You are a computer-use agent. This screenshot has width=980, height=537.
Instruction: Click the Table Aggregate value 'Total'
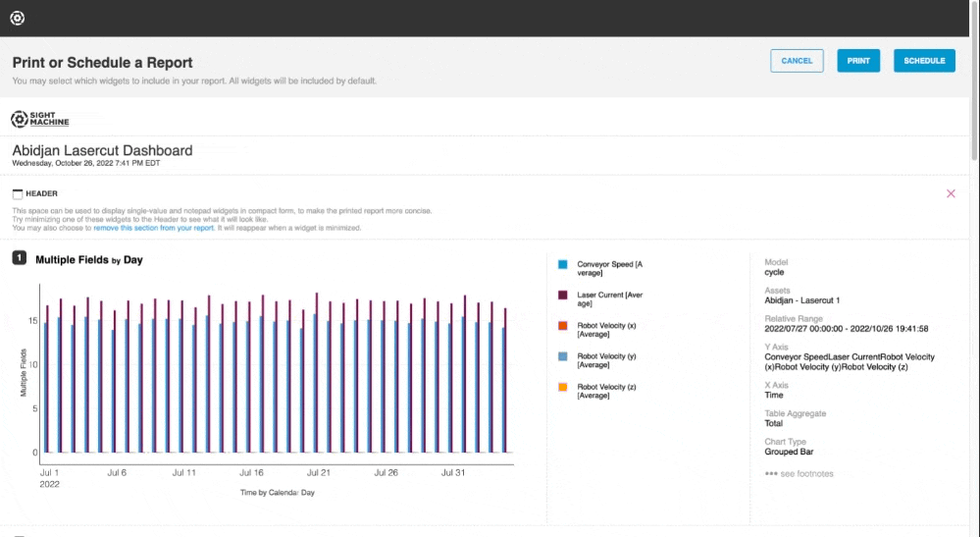point(773,423)
